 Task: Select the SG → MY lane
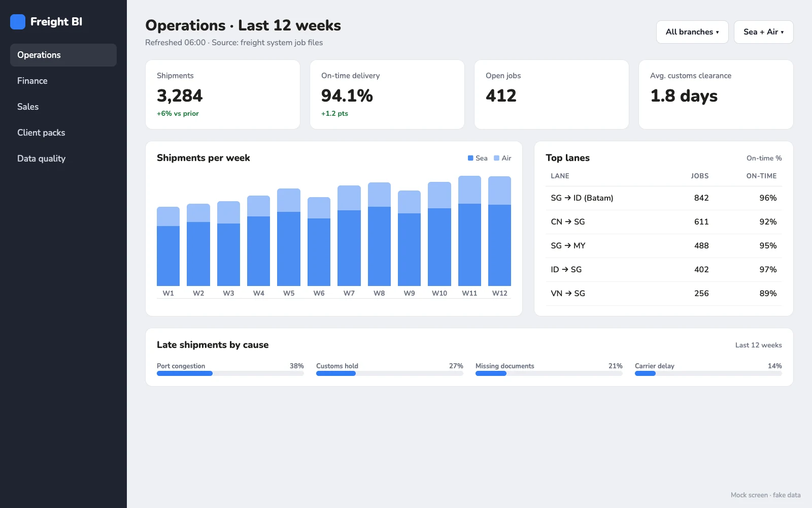664,246
